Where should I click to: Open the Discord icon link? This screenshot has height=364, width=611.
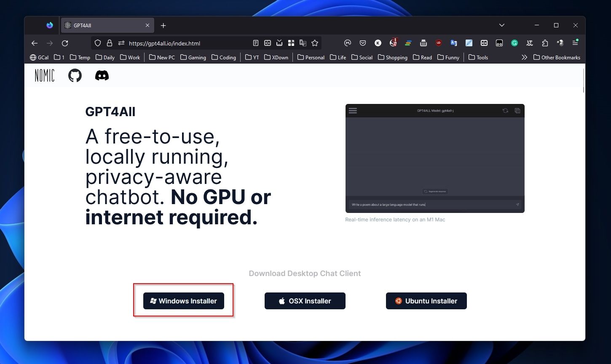(x=102, y=75)
